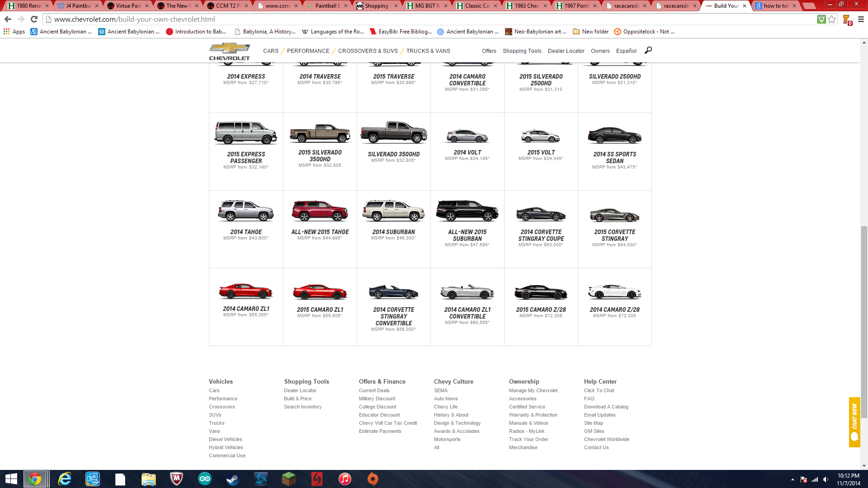Open 'New folder' bookmark folder

590,32
